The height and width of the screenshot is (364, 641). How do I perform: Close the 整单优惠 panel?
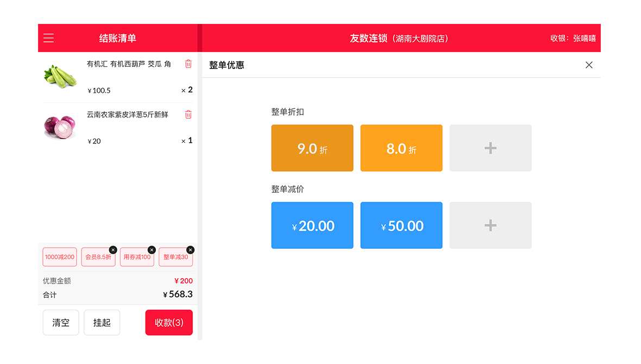pos(589,65)
